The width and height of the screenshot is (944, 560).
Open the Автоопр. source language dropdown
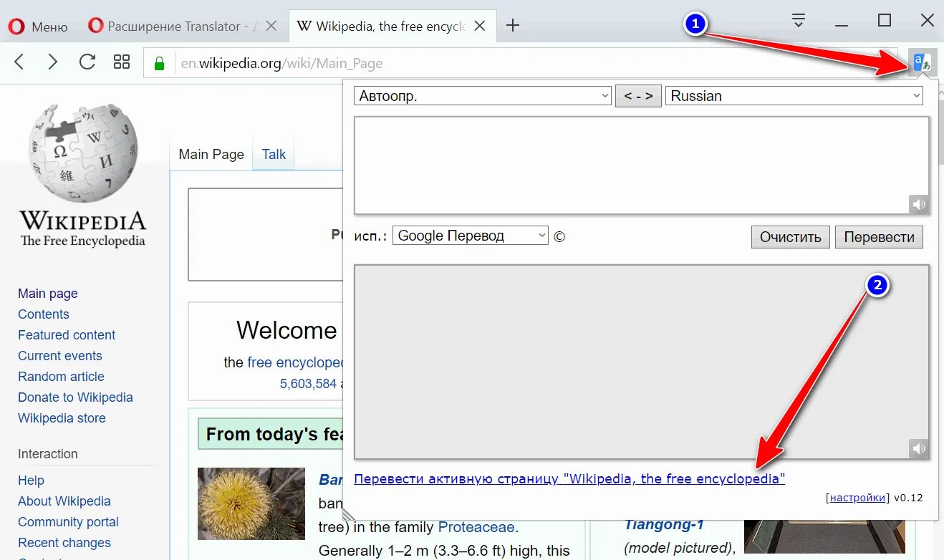pos(483,96)
